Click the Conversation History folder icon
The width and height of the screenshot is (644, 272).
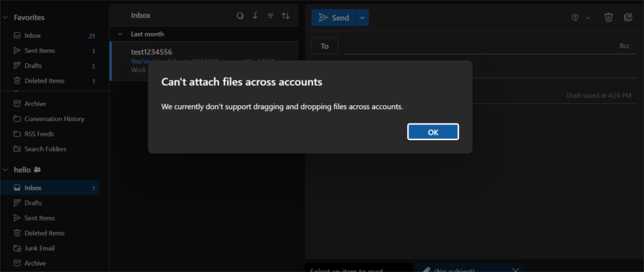pyautogui.click(x=17, y=119)
